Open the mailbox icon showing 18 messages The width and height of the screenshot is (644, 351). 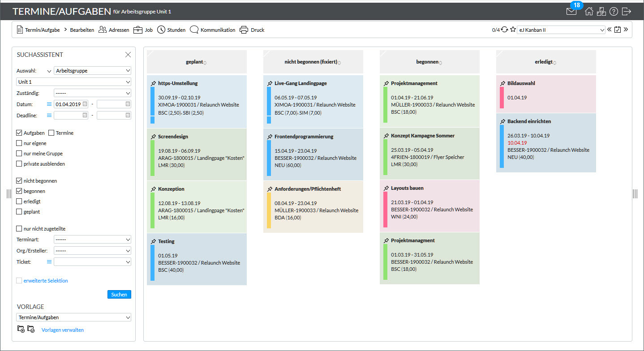571,11
